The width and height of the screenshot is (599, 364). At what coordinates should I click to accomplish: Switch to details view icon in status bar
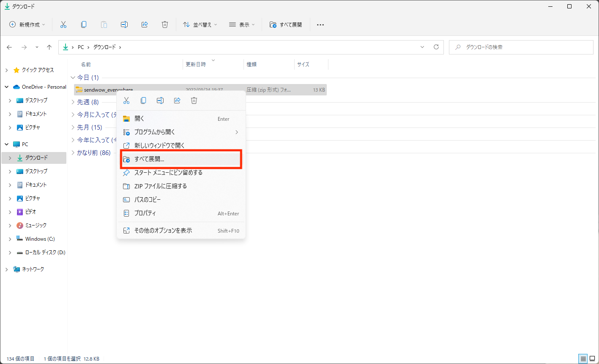583,359
